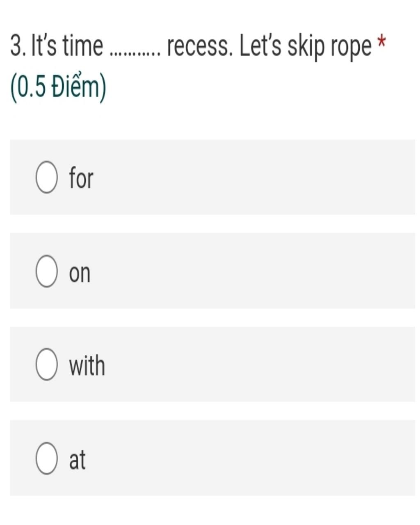Click the 'at' answer label text
Image resolution: width=420 pixels, height=525 pixels.
click(x=77, y=459)
